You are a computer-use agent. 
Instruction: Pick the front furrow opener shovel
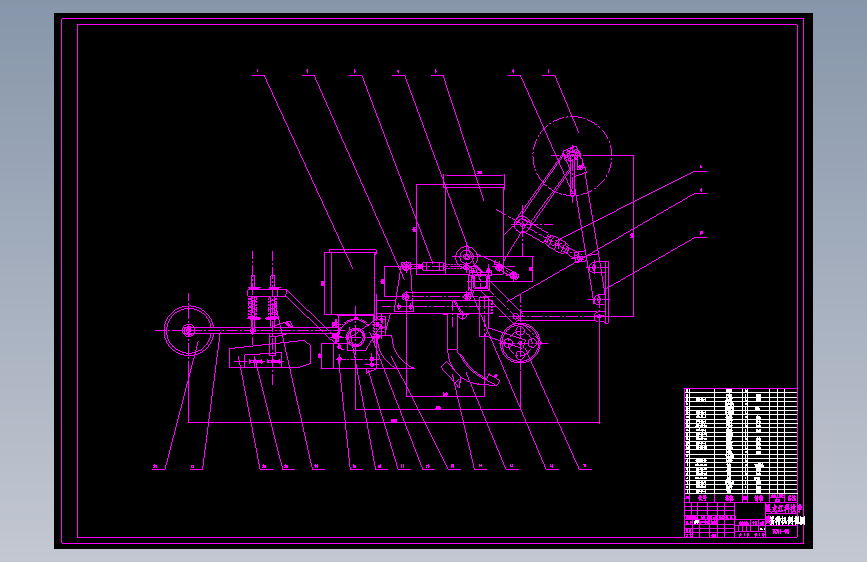pos(469,369)
